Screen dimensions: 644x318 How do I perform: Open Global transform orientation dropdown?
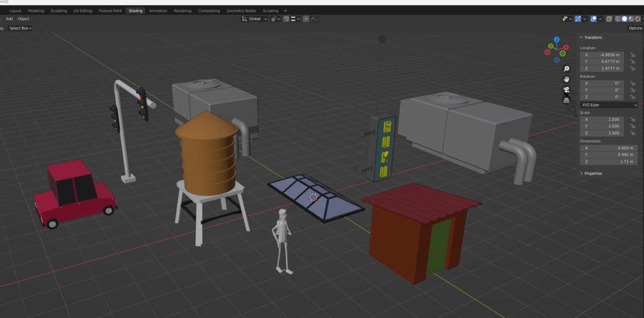(254, 19)
